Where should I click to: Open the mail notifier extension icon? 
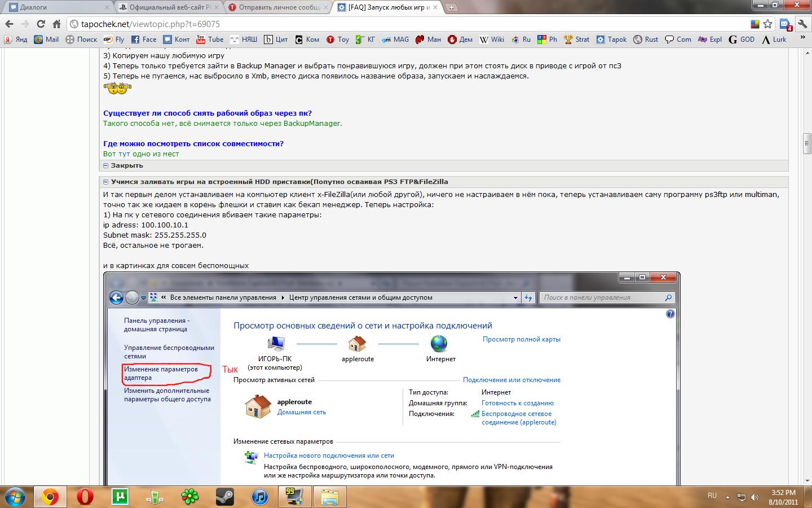coord(785,24)
